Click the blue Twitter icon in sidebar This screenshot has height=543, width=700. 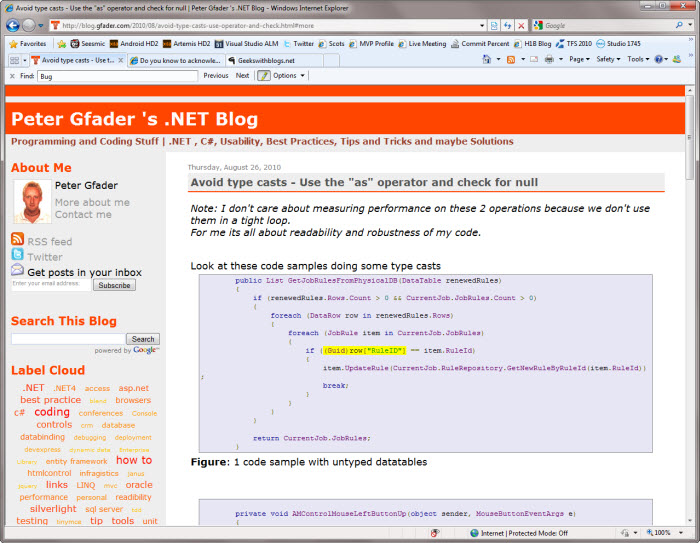coord(17,256)
